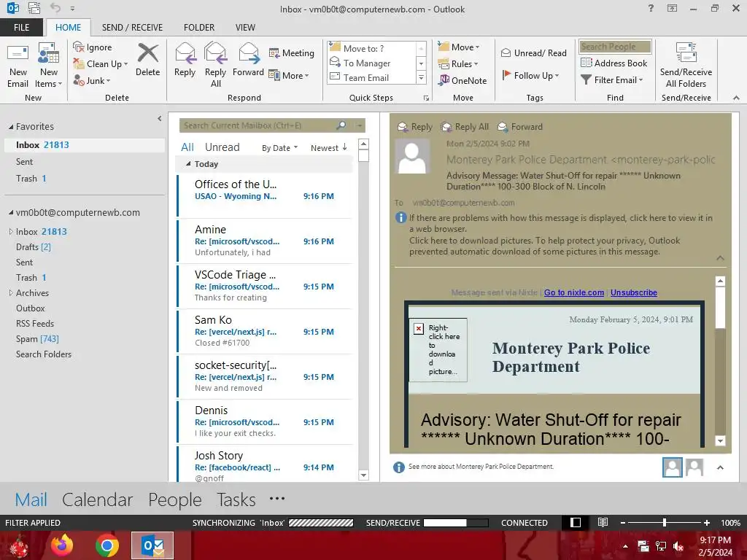The height and width of the screenshot is (560, 747).
Task: Click the zoom out minus button
Action: click(623, 522)
